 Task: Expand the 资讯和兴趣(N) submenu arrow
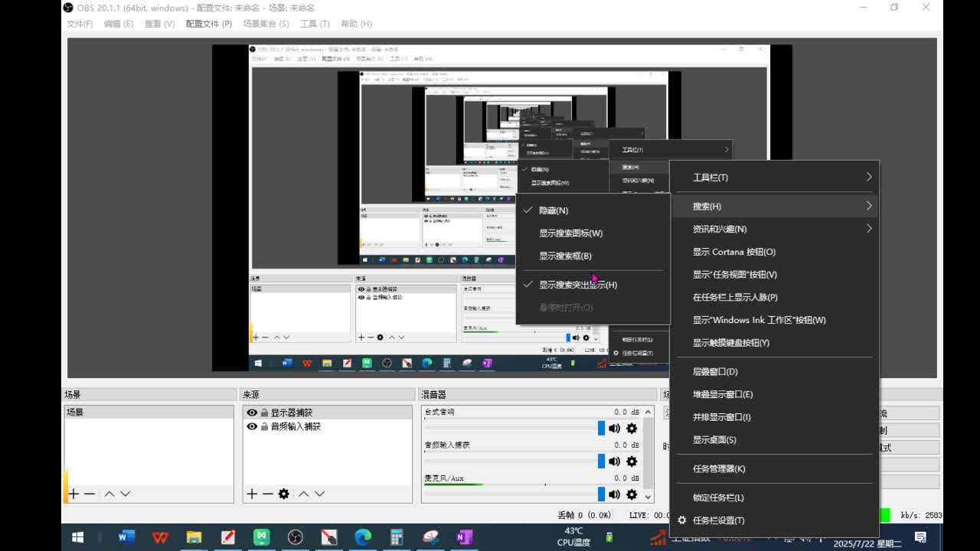pos(869,229)
